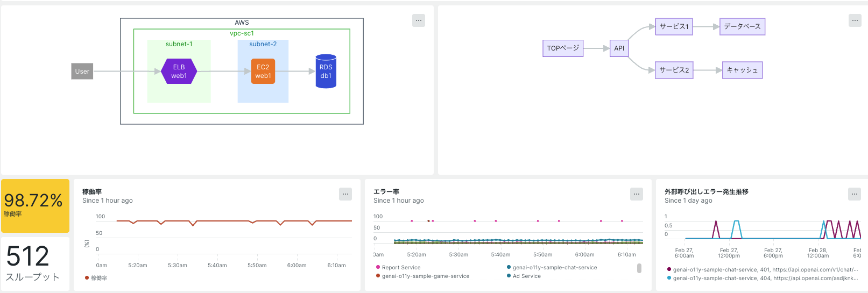Screen dimensions: 868x293
Task: Click the キャッシュ node
Action: tap(742, 70)
